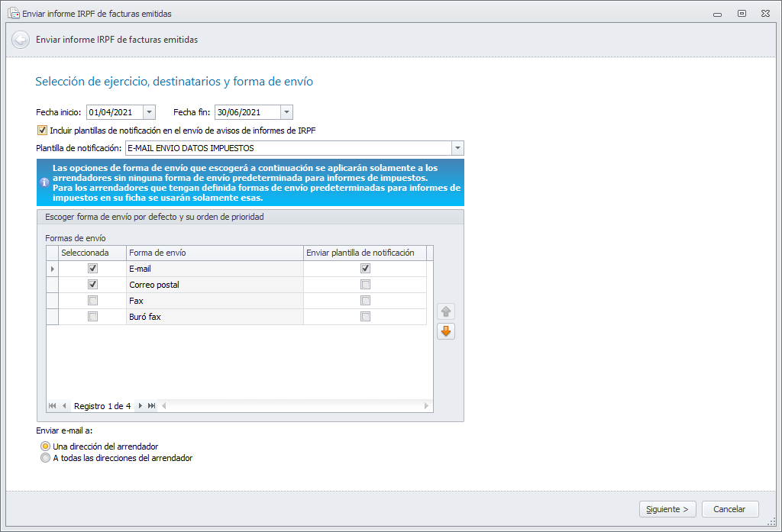Toggle notification template for E-mail row

point(366,268)
